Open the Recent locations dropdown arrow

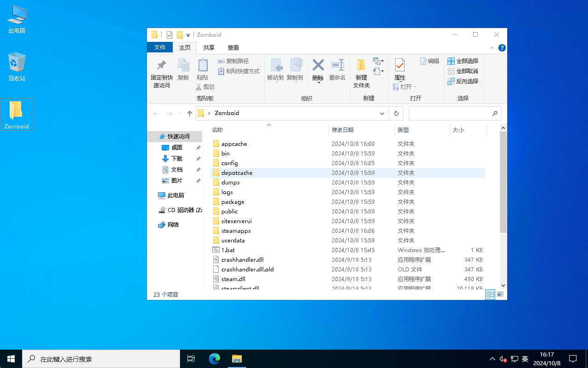pyautogui.click(x=180, y=114)
